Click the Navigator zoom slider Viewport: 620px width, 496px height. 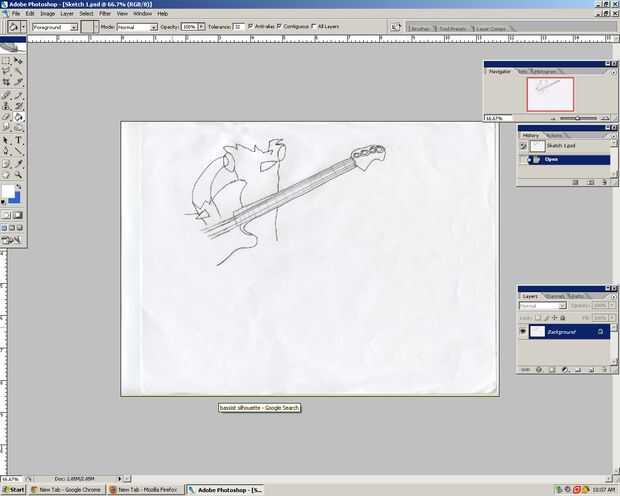(x=578, y=118)
